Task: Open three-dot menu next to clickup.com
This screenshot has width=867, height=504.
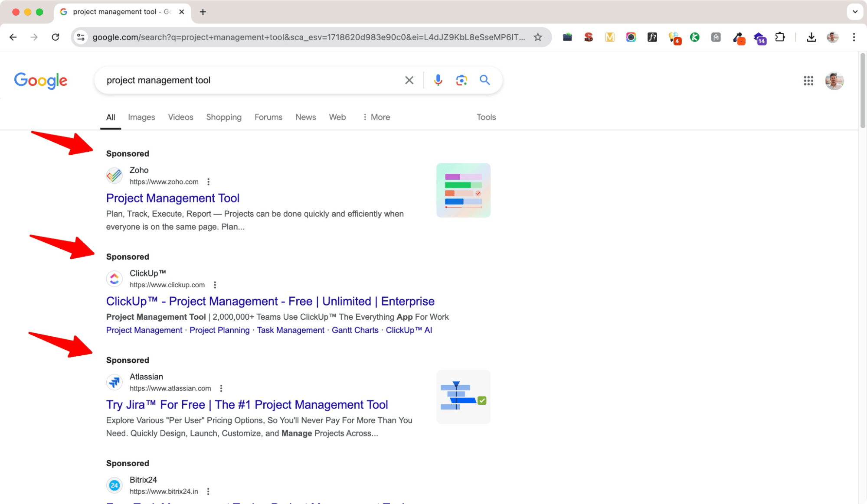Action: pos(215,285)
